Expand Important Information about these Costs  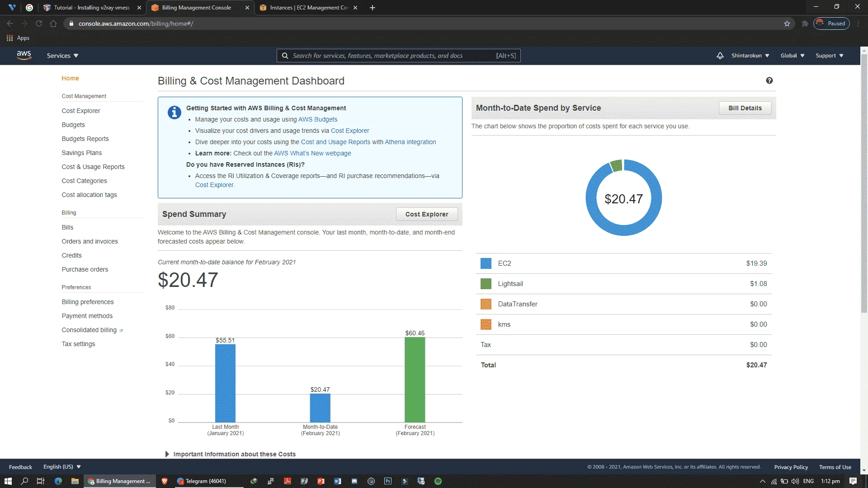point(231,454)
